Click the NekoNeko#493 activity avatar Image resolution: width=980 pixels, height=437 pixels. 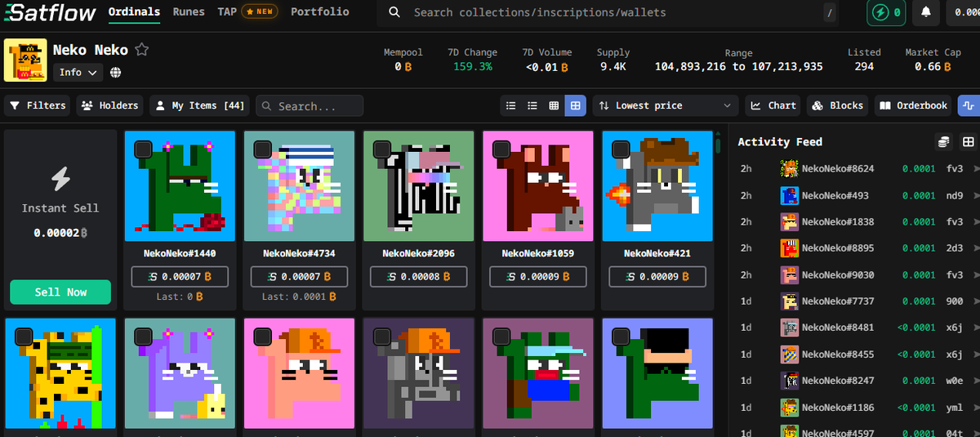click(x=789, y=195)
